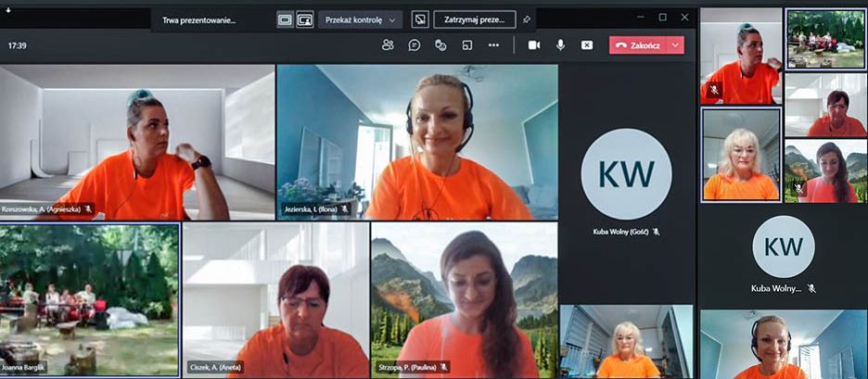The image size is (868, 379).
Task: Mute the microphone
Action: click(560, 44)
